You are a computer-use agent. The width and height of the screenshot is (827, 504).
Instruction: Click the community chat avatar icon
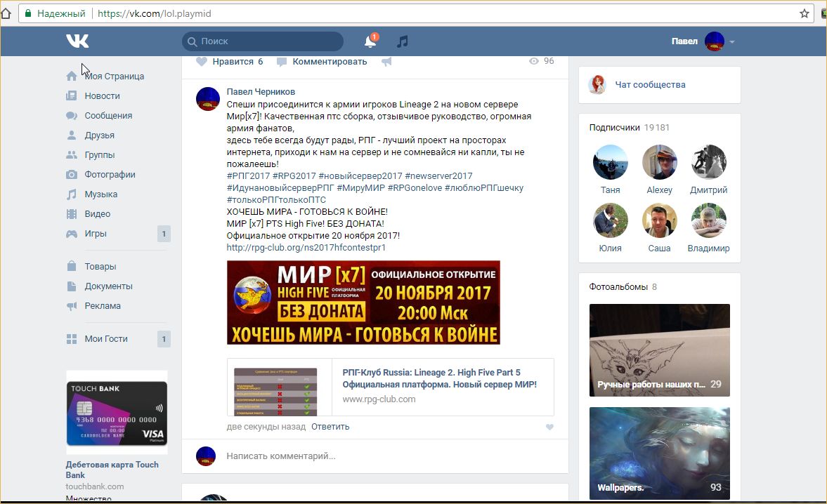[598, 85]
